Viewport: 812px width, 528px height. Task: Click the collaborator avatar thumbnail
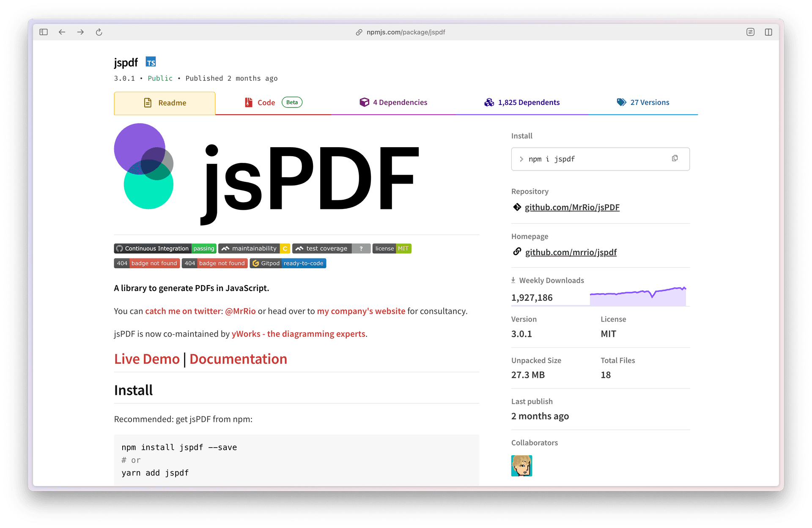pos(521,465)
